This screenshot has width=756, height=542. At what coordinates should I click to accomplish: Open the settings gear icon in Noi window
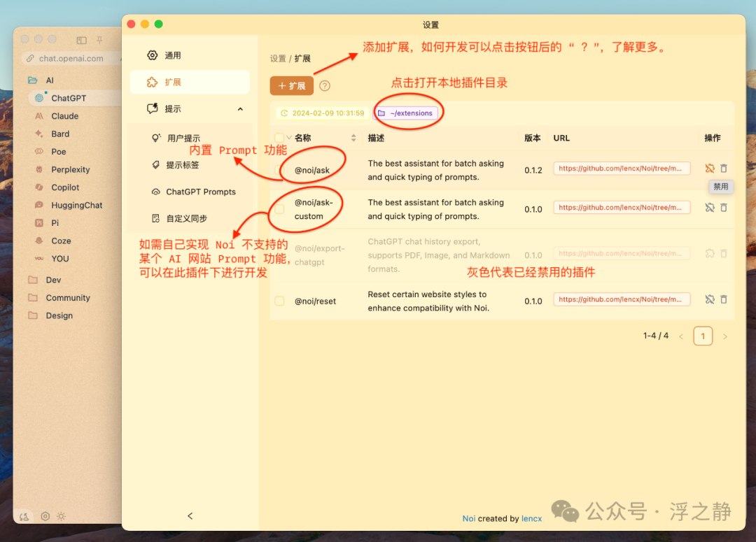coord(45,516)
